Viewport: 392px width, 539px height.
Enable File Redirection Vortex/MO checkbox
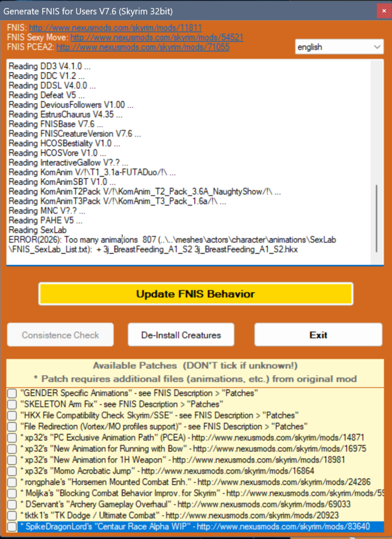click(12, 427)
